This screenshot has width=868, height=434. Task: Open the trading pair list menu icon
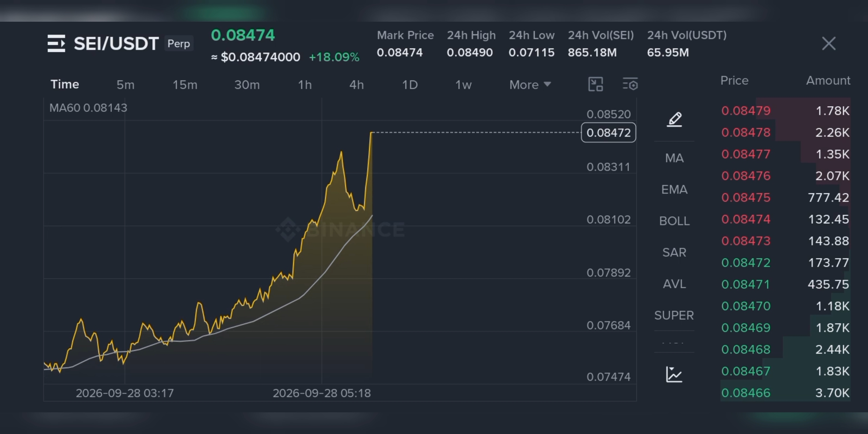[56, 43]
